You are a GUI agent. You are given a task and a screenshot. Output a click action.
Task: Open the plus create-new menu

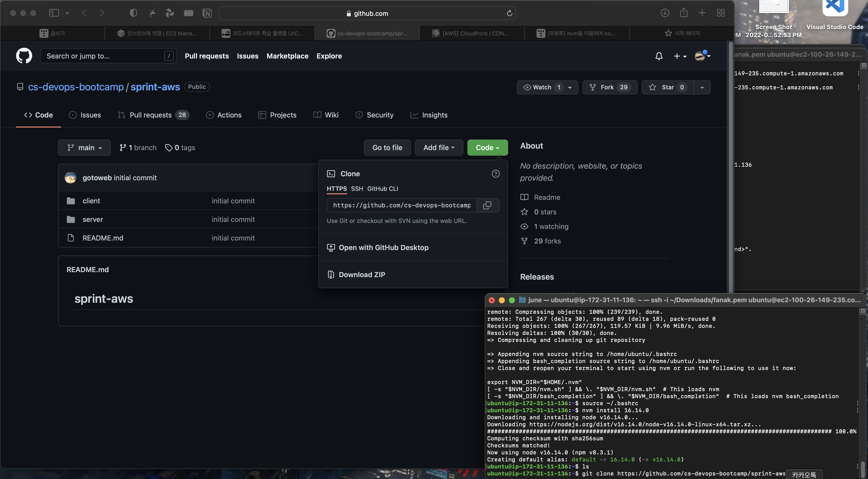[x=680, y=56]
